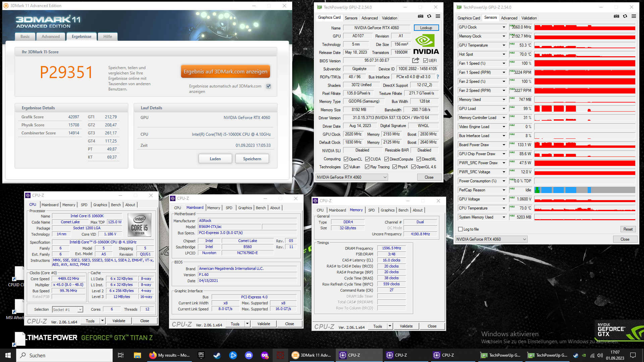Expand the GPU Temperature sensor dropdown
This screenshot has width=644, height=362.
tap(503, 45)
